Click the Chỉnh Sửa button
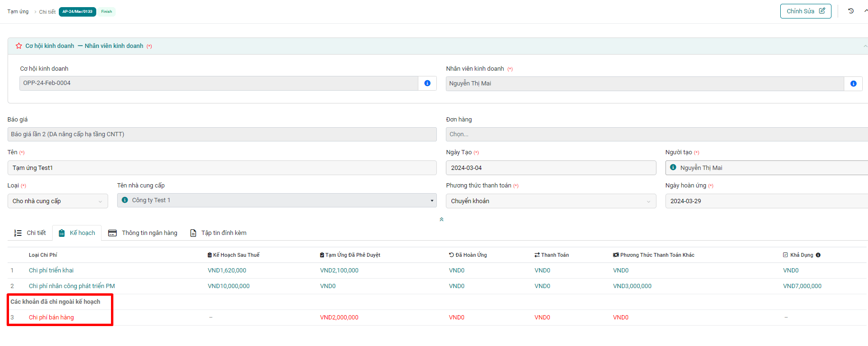Image resolution: width=868 pixels, height=346 pixels. [x=805, y=11]
